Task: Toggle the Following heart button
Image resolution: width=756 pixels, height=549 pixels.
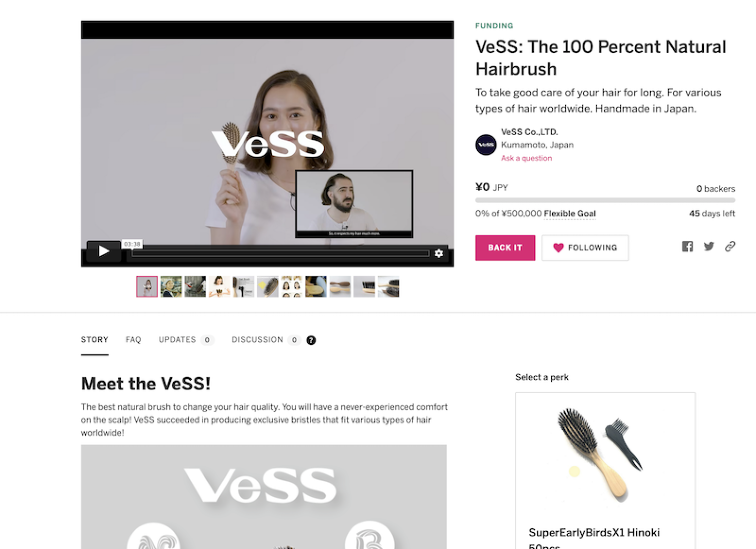Action: pos(585,248)
